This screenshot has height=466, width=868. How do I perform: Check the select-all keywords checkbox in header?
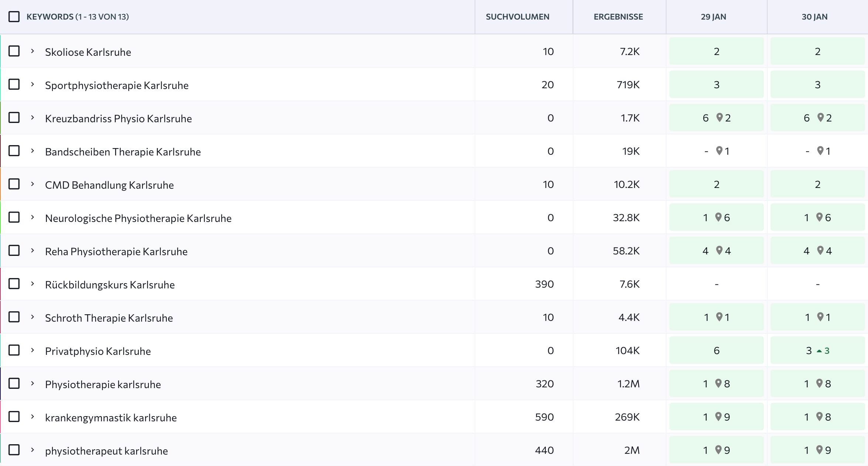(x=14, y=17)
